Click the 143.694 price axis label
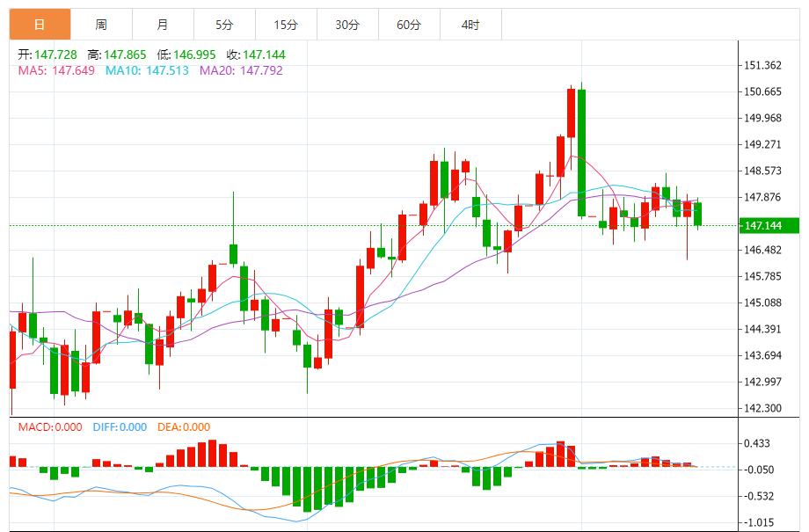The height and width of the screenshot is (532, 809). (762, 355)
